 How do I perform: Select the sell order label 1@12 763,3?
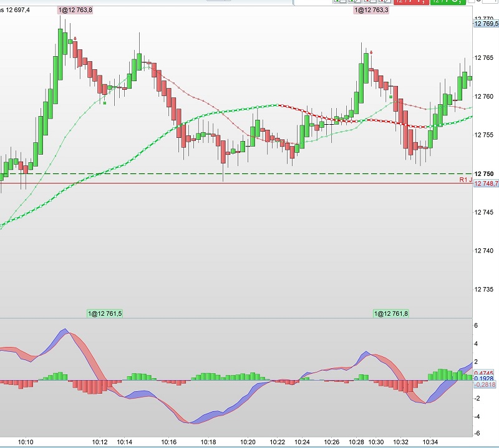click(371, 10)
